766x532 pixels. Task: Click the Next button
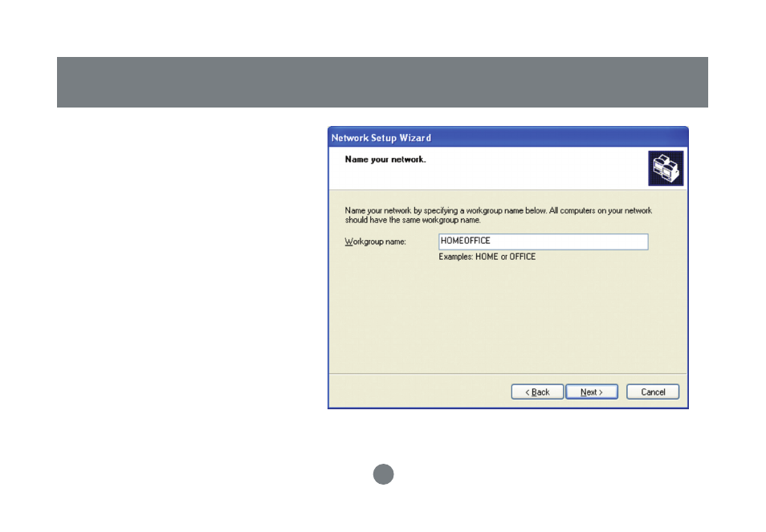pyautogui.click(x=592, y=392)
